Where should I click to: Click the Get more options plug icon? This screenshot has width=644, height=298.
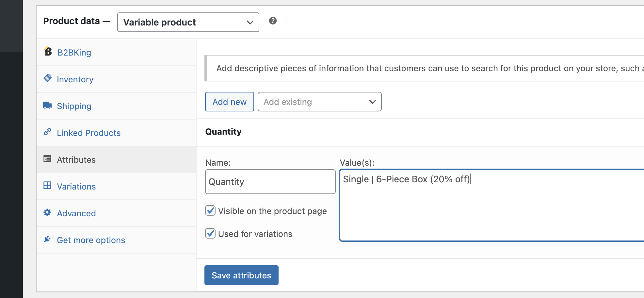[x=47, y=239]
